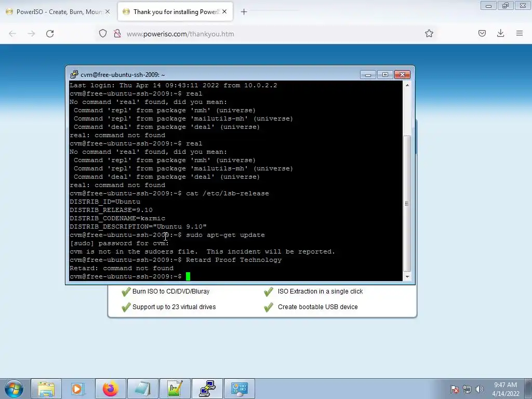Click the 'cat /etc/lsb-release' command line

point(169,193)
